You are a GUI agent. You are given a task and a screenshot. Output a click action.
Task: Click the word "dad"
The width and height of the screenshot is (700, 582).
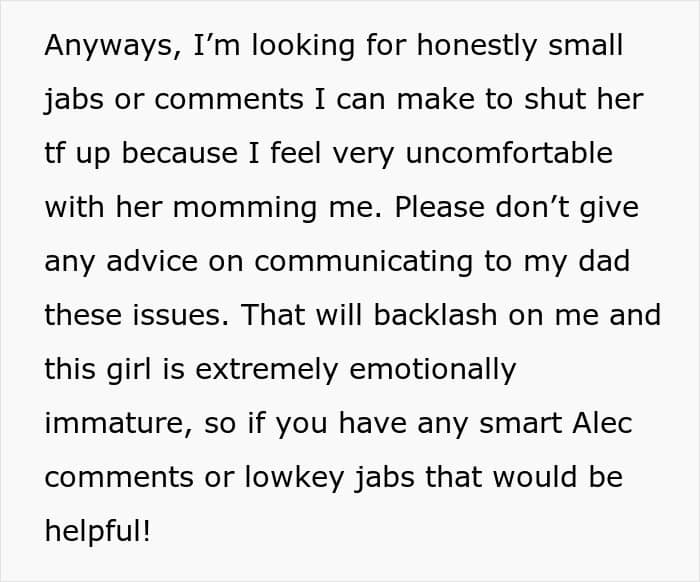pos(604,261)
